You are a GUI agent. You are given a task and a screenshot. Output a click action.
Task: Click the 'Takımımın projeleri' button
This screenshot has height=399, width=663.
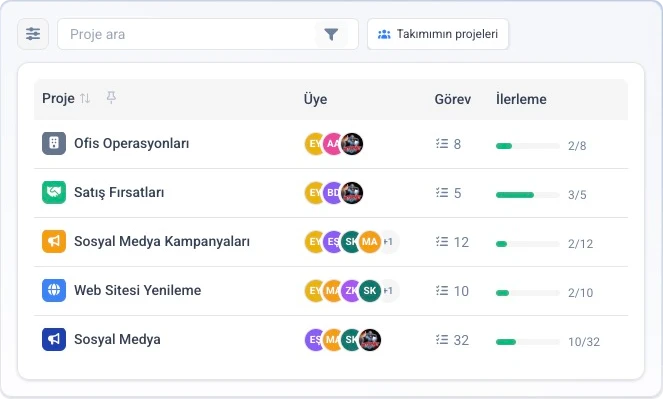click(x=438, y=34)
